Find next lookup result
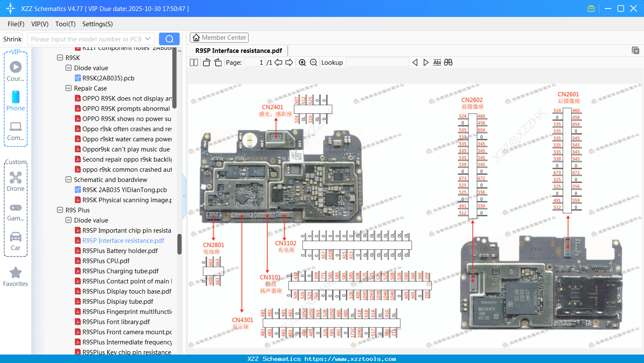 426,63
